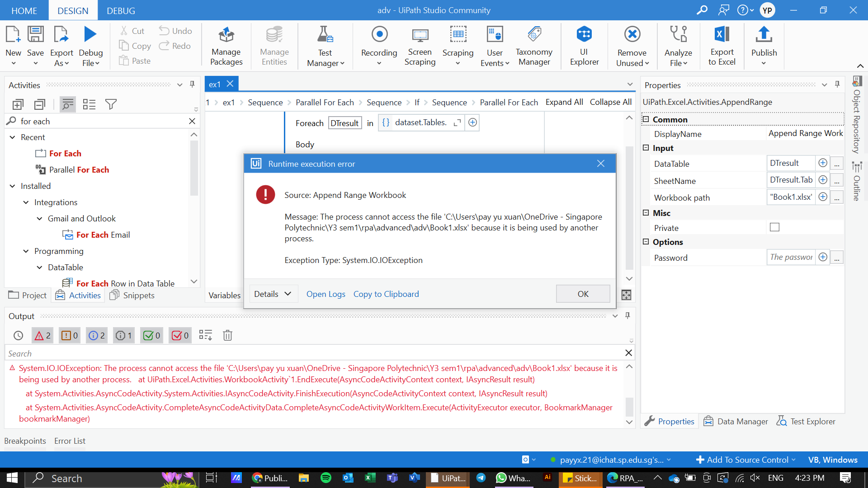The image size is (868, 488).
Task: Click the Analyze File icon
Action: 678,34
